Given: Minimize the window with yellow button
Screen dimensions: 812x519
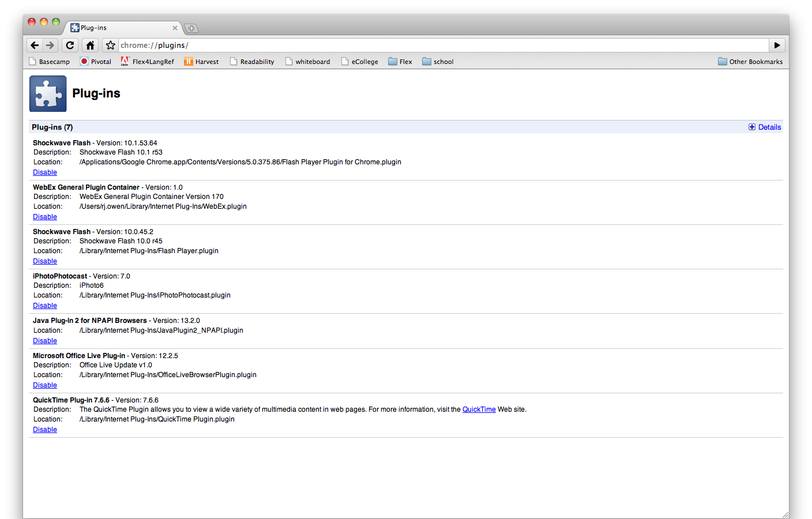Looking at the screenshot, I should coord(44,22).
